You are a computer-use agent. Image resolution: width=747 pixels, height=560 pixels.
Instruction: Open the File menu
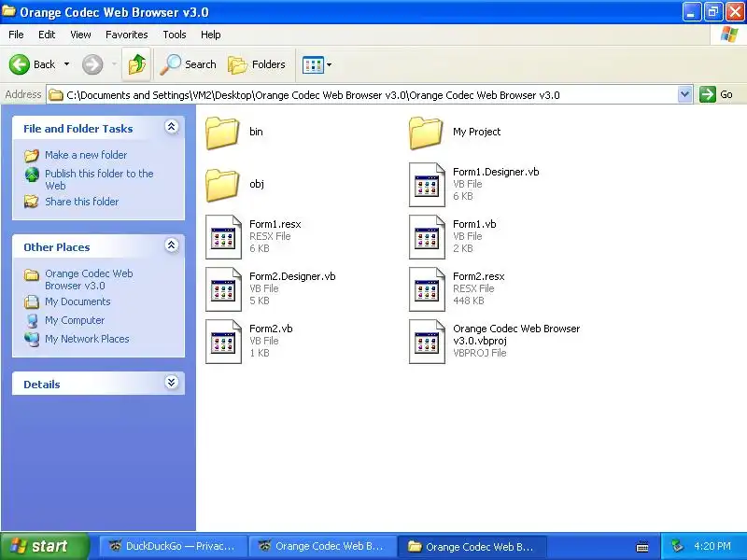coord(16,35)
